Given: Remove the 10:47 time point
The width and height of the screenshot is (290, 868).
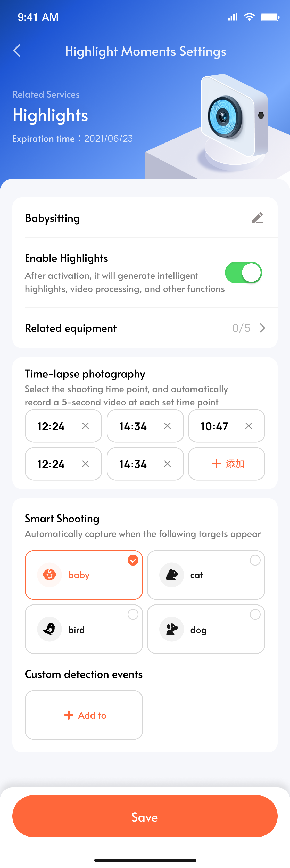Looking at the screenshot, I should [248, 426].
